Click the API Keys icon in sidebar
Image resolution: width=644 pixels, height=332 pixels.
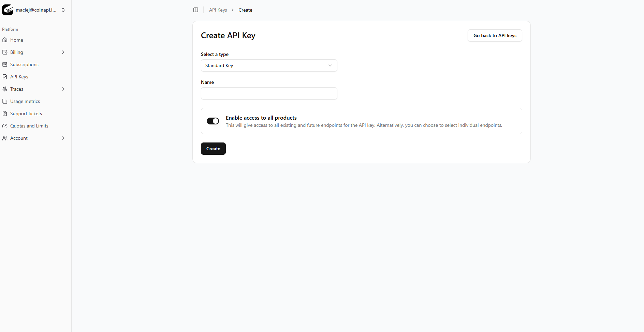tap(5, 77)
